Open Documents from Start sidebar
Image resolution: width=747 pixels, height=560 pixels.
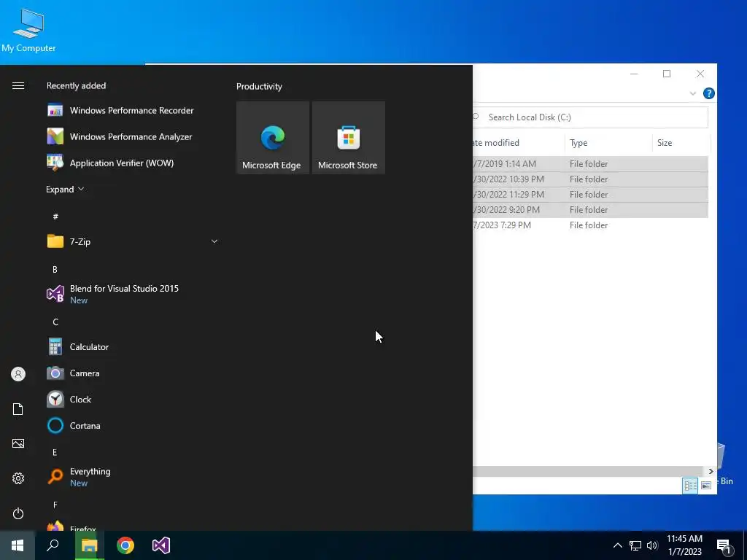pyautogui.click(x=18, y=409)
